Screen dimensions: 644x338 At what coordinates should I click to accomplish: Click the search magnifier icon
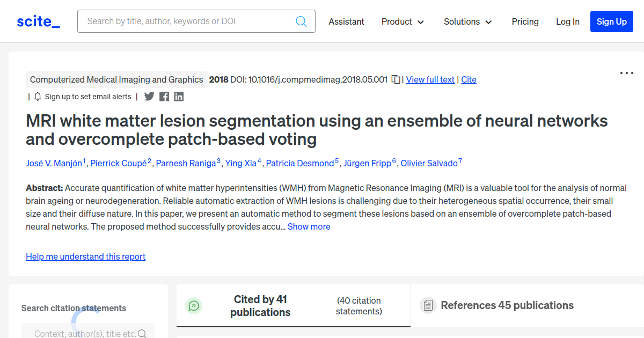click(301, 21)
